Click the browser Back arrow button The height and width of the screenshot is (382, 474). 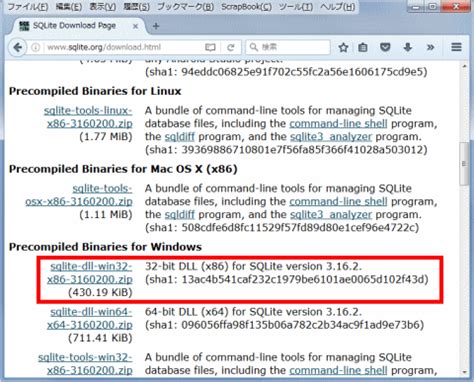click(18, 47)
